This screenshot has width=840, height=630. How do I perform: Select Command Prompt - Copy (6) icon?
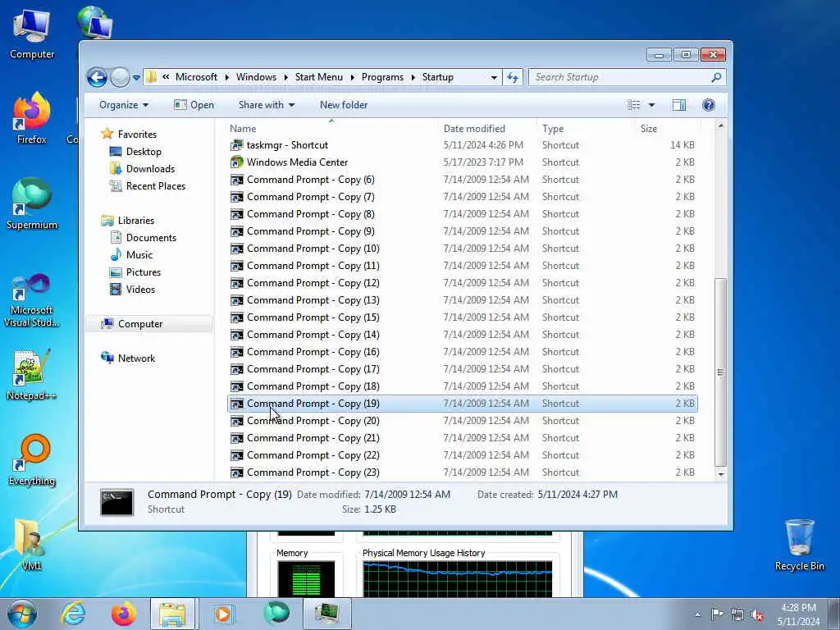pos(236,180)
